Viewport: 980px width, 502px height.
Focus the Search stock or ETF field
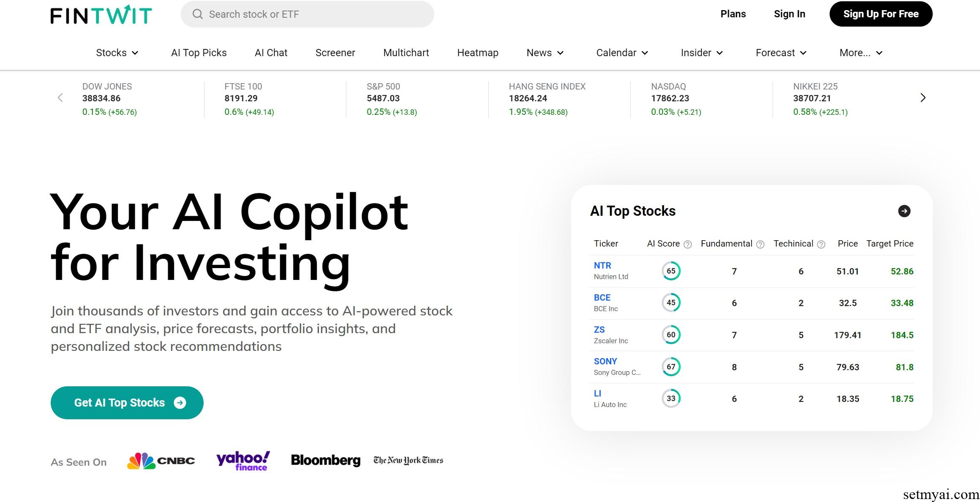308,14
